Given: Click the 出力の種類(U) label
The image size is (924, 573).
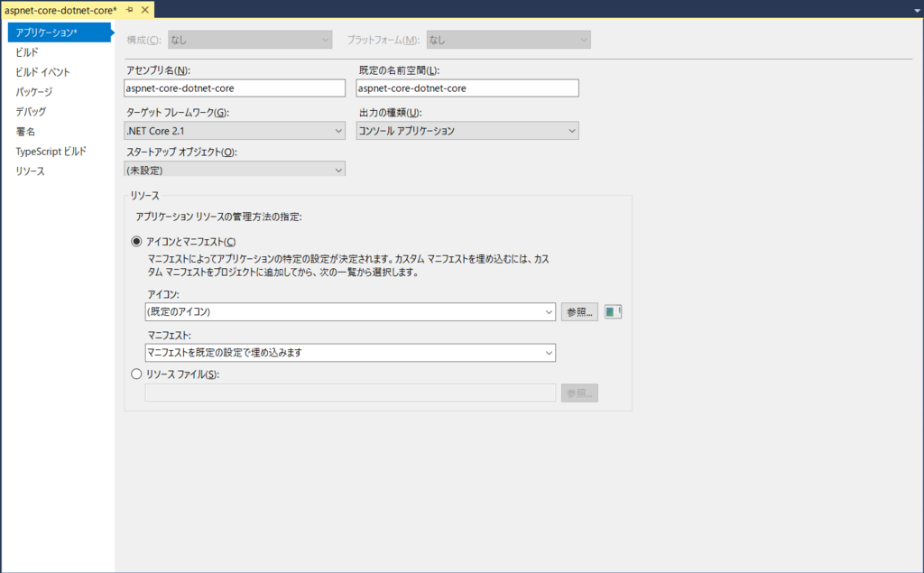Looking at the screenshot, I should point(391,113).
